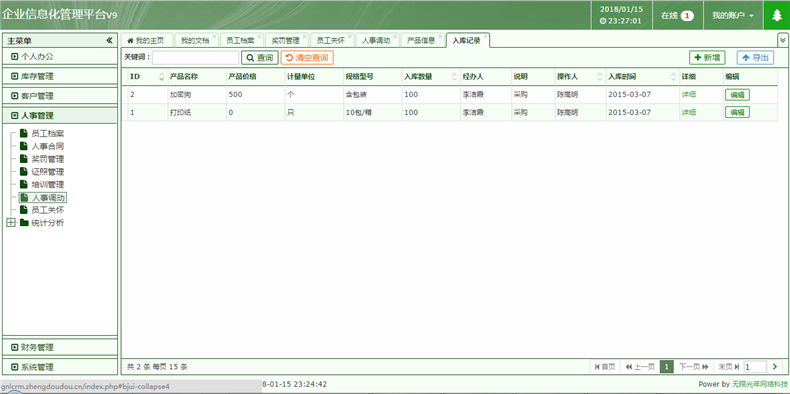Expand the 个人办公 menu section
790x394 pixels.
pos(60,56)
